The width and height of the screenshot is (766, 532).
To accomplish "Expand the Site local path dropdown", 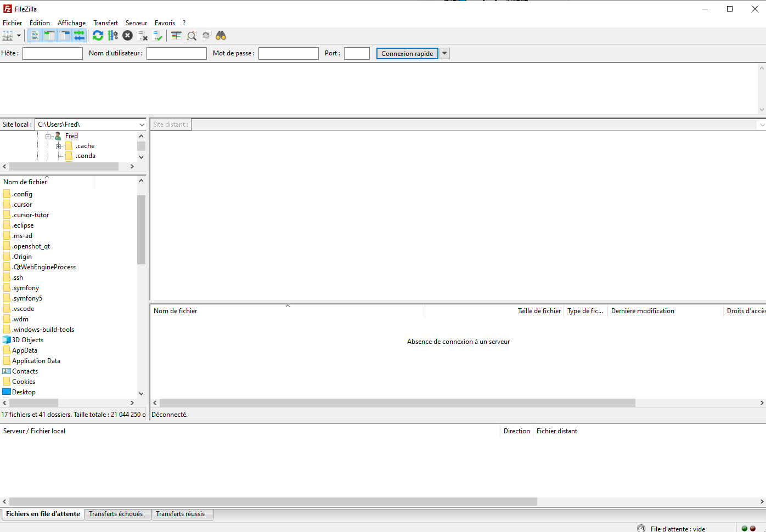I will coord(142,124).
